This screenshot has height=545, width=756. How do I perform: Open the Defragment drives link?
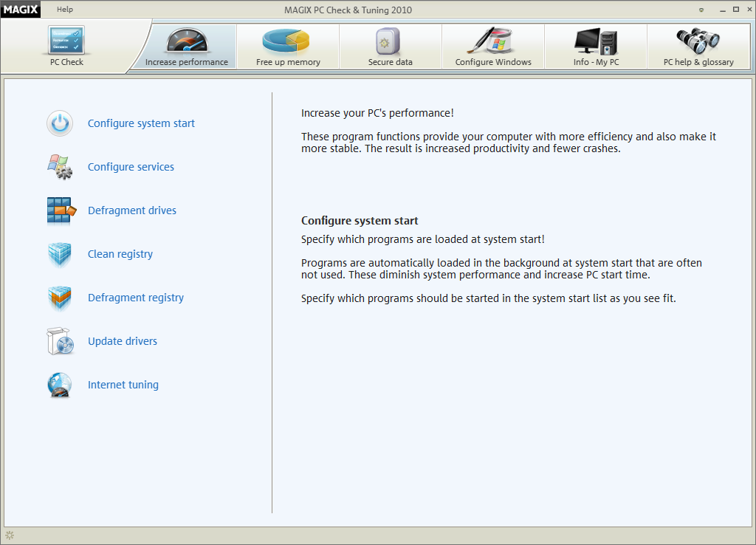(132, 210)
